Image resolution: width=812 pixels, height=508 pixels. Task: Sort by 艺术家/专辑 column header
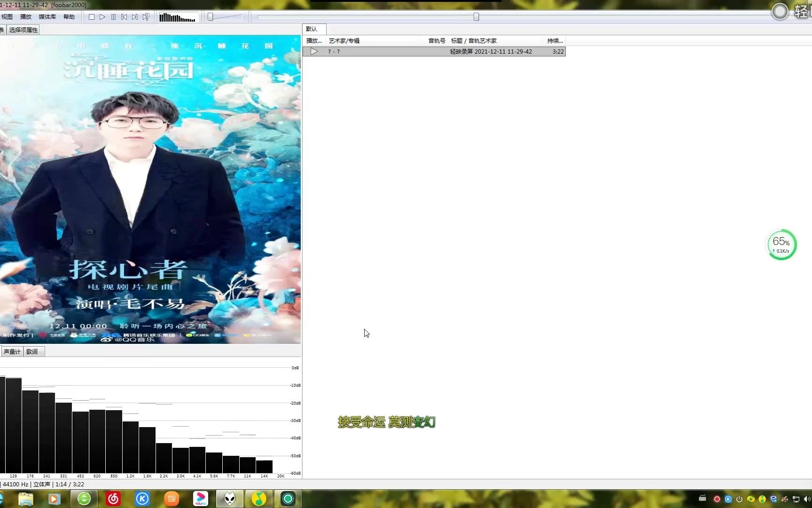point(373,41)
